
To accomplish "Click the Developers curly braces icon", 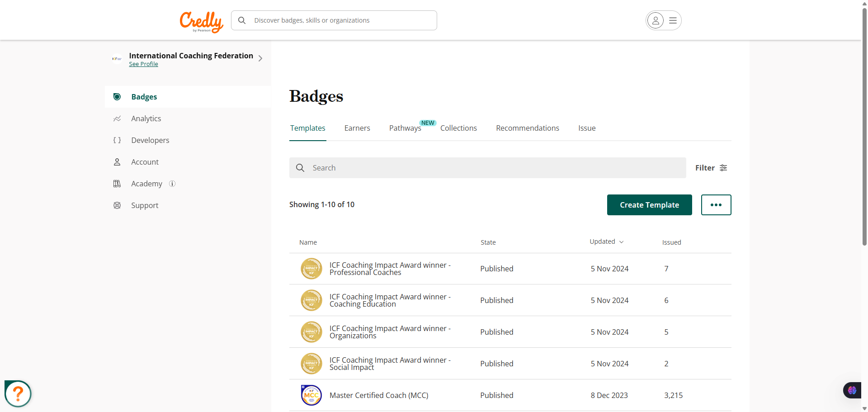I will coord(117,140).
